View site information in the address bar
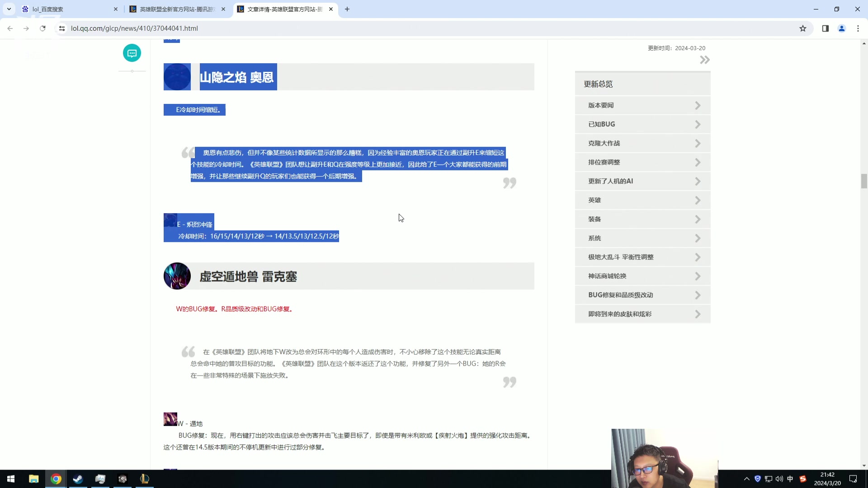868x488 pixels. click(61, 28)
